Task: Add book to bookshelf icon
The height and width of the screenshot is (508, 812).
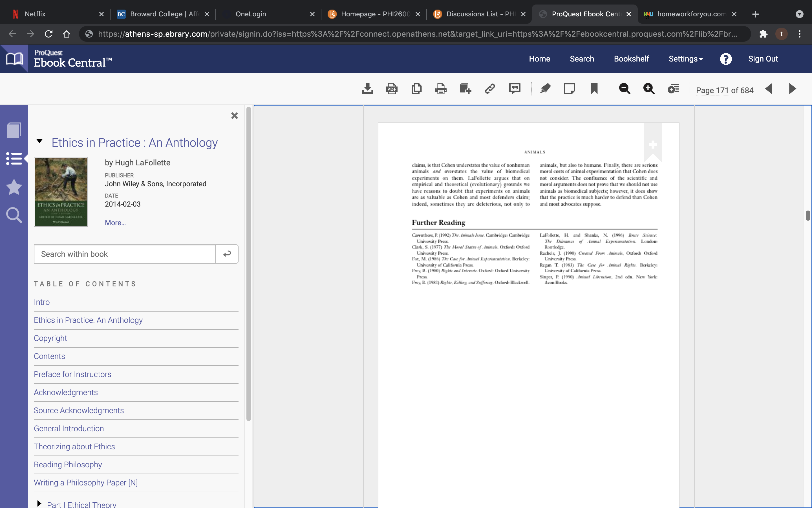Action: pos(465,89)
